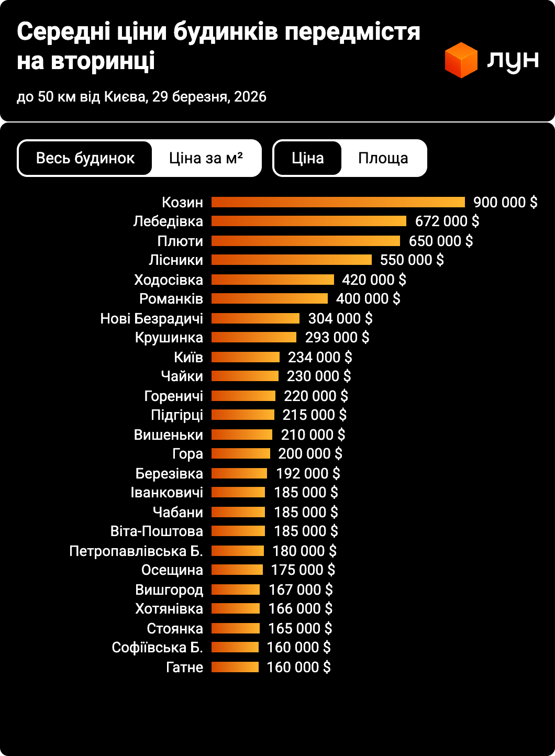Click the orange ЛУН cube logo
Screen dimensions: 555x756
tap(461, 60)
